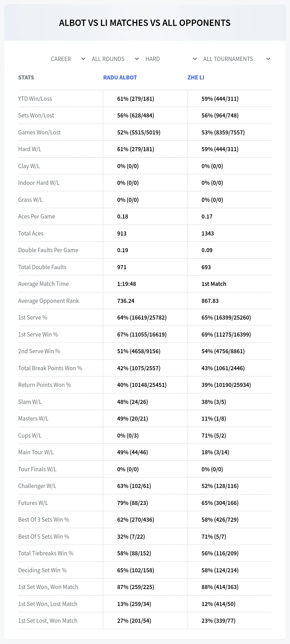The height and width of the screenshot is (644, 290).
Task: Open the RADU ALBOT player link
Action: 120,77
